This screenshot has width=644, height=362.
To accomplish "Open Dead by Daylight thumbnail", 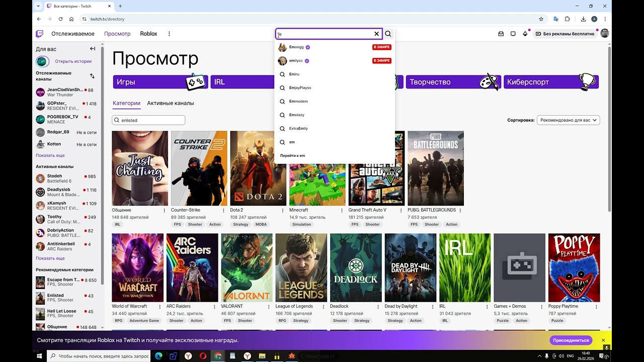I will pyautogui.click(x=411, y=267).
